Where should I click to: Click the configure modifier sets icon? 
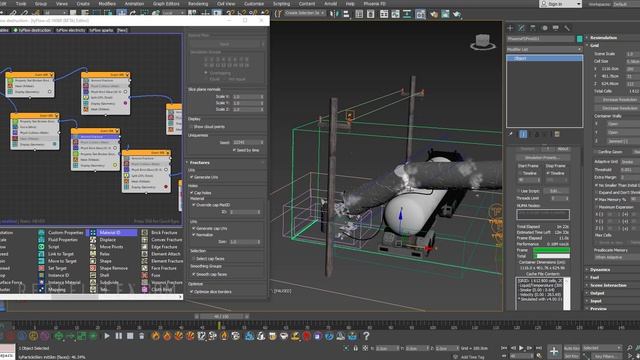coord(557,134)
